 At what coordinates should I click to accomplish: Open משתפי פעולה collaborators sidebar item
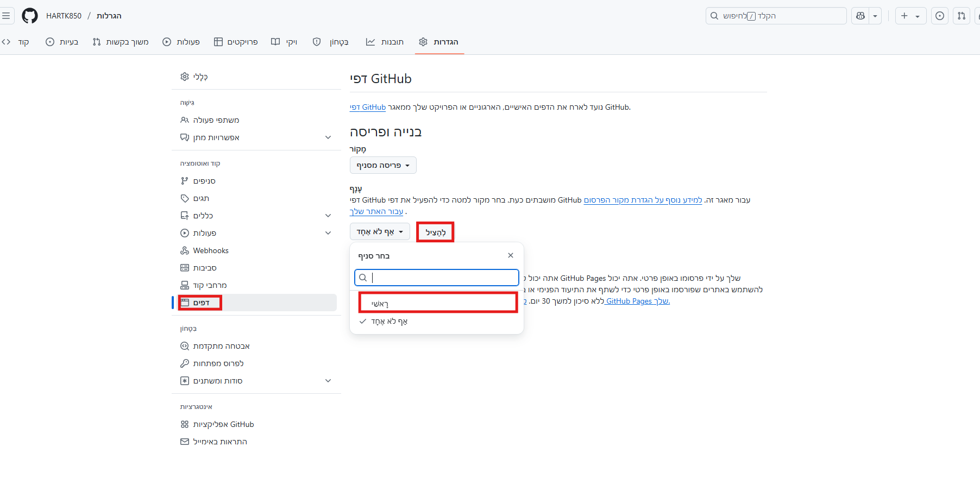coord(256,120)
